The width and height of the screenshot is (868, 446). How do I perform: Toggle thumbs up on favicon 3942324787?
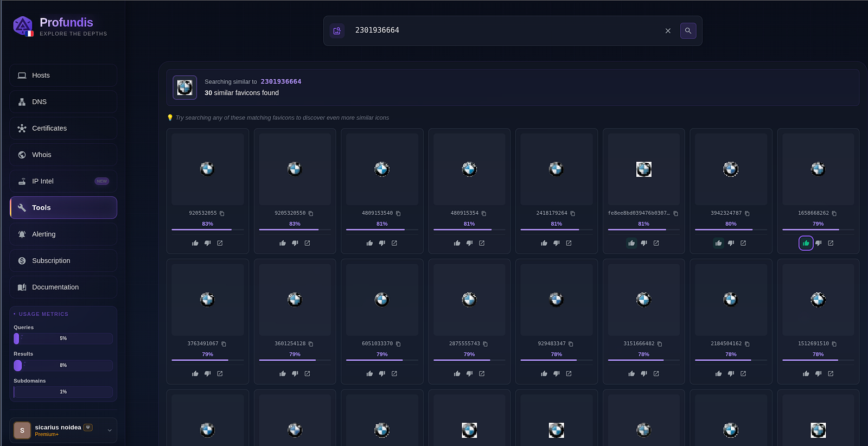point(718,243)
